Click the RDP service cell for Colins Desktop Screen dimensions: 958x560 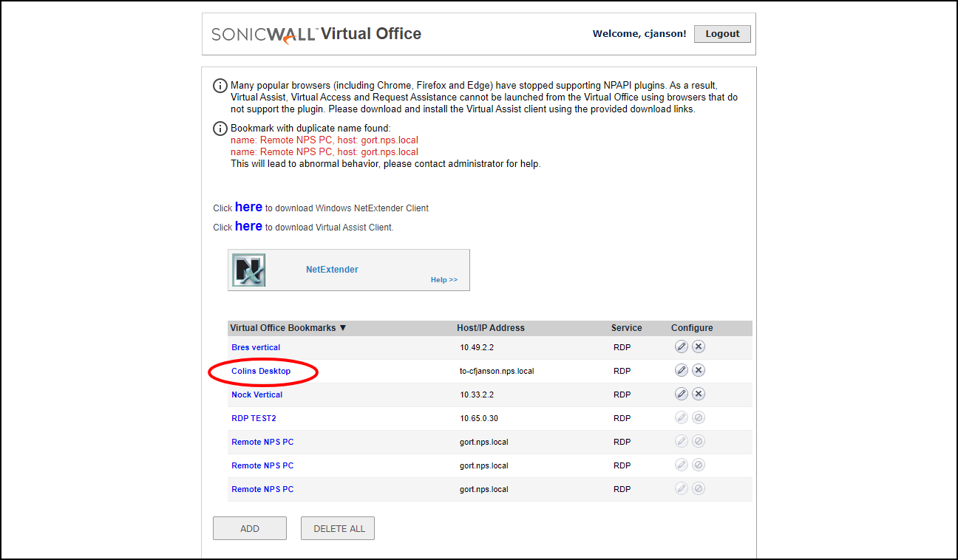click(622, 371)
